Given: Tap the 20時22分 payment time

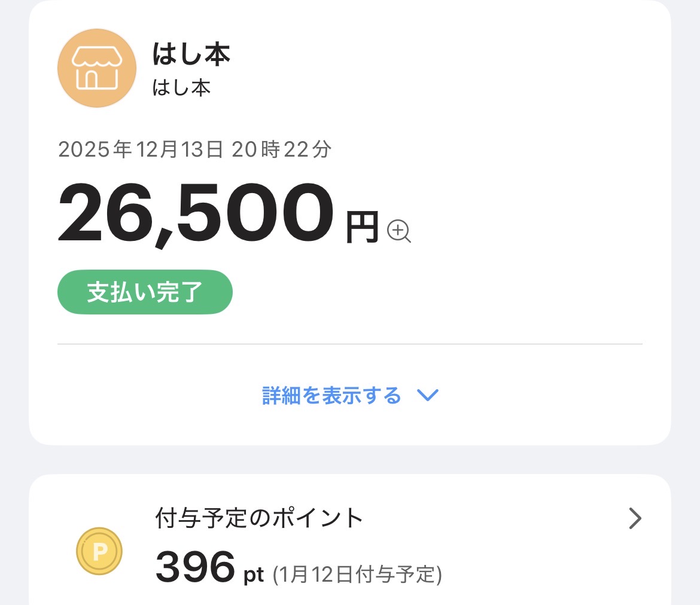Looking at the screenshot, I should [x=279, y=149].
